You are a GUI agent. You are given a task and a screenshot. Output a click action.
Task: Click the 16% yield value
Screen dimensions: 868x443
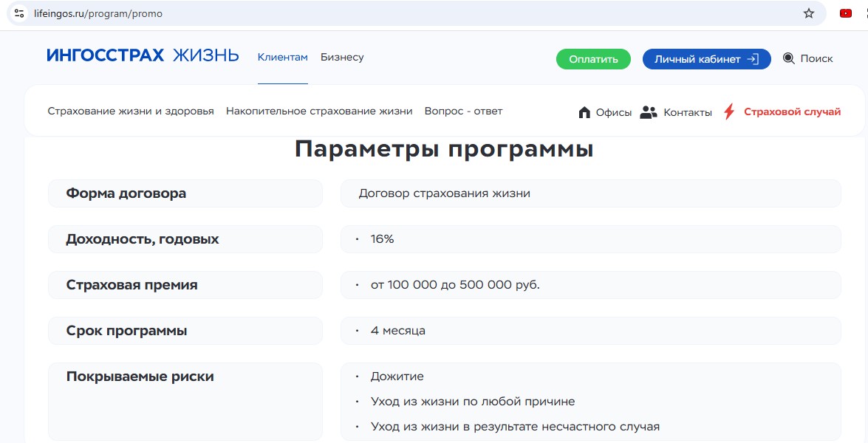click(x=383, y=239)
